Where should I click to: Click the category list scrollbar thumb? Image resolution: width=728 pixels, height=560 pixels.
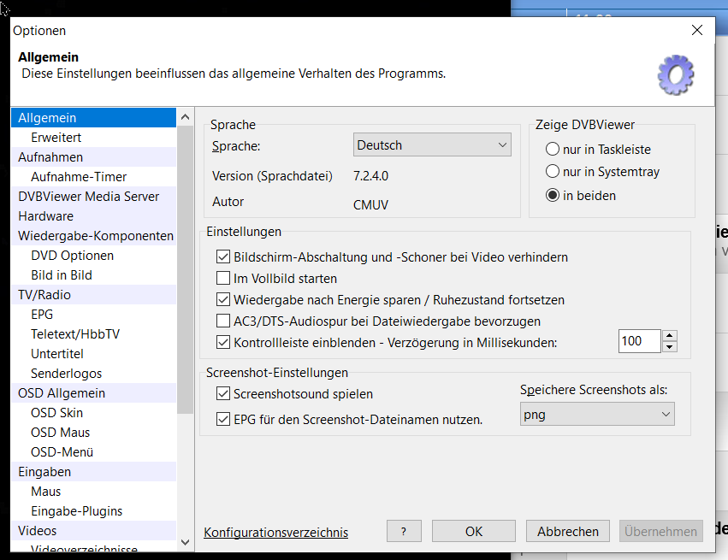click(x=186, y=269)
